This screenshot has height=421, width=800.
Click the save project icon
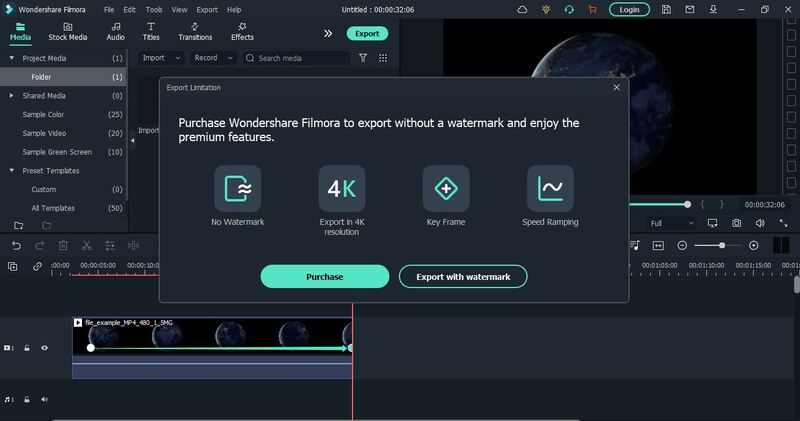point(666,9)
